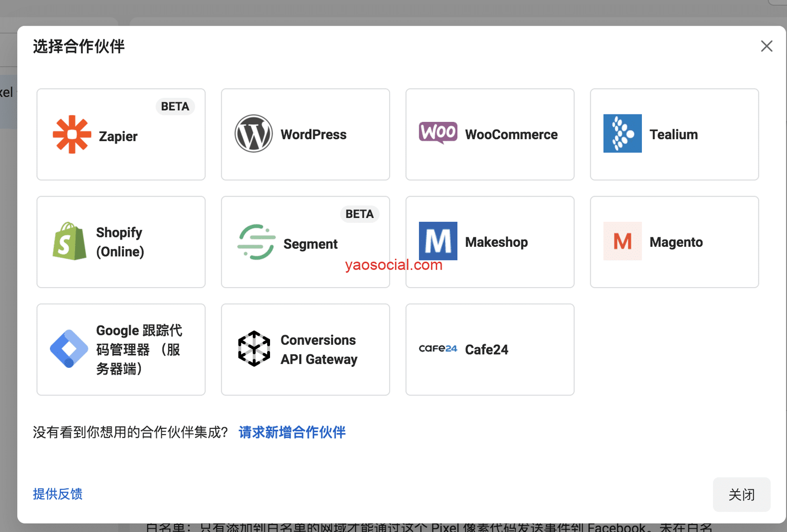Open the 请求新增合作伙伴 link
787x532 pixels.
(x=292, y=432)
